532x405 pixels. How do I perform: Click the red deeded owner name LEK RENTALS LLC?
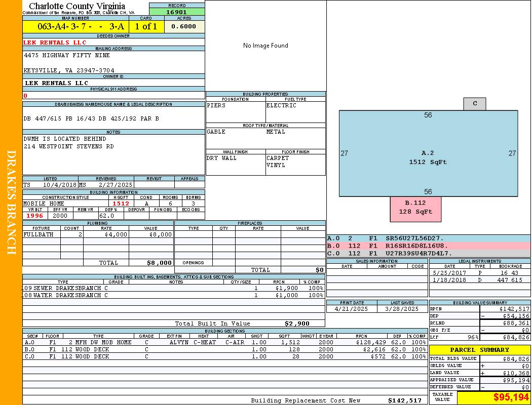[55, 43]
